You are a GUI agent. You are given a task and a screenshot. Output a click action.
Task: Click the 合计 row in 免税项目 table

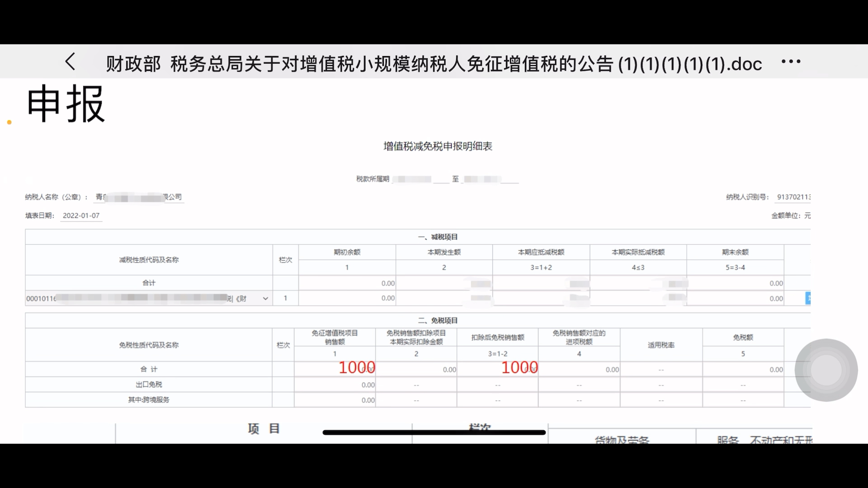point(149,369)
